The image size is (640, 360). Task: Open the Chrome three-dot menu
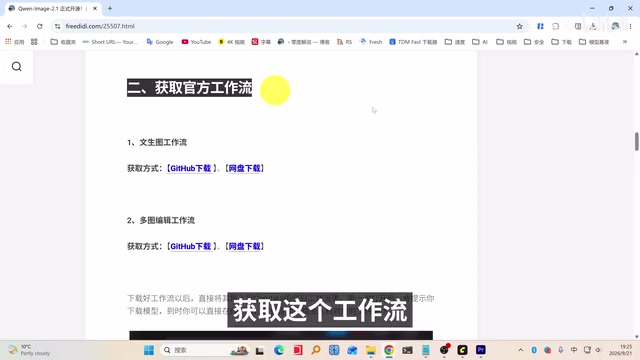(x=630, y=26)
